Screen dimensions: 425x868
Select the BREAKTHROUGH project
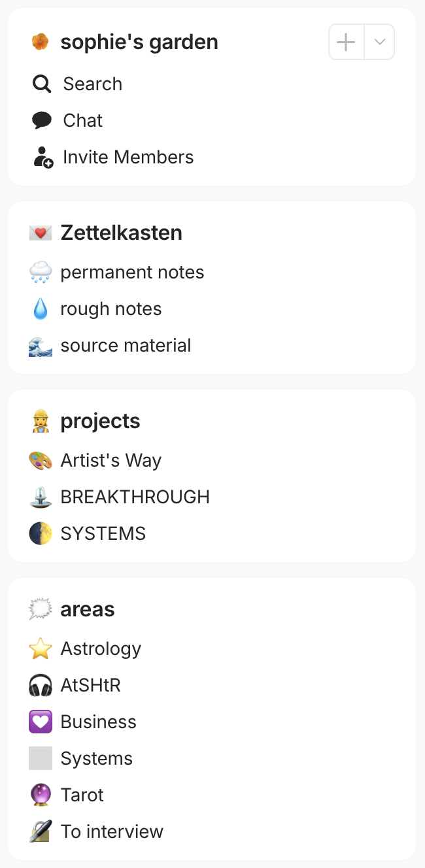click(x=135, y=497)
